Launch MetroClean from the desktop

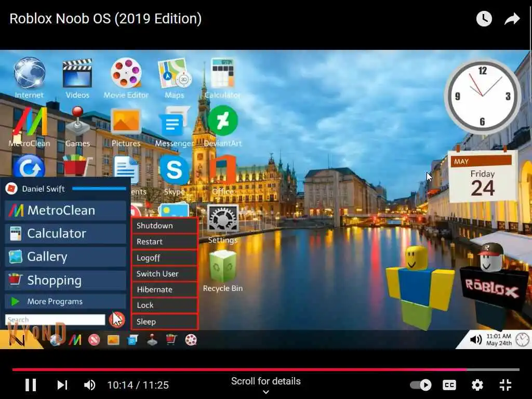coord(30,122)
